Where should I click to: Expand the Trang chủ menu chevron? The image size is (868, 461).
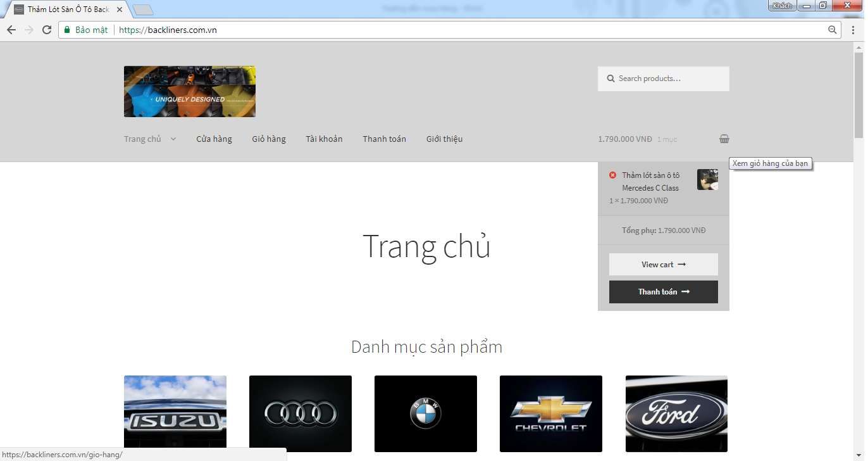[x=173, y=139]
